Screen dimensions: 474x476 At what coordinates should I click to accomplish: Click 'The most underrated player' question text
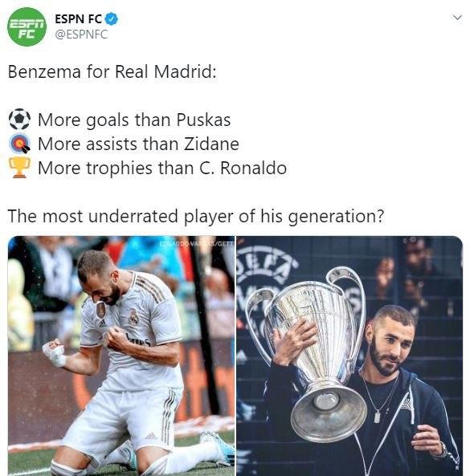[196, 217]
